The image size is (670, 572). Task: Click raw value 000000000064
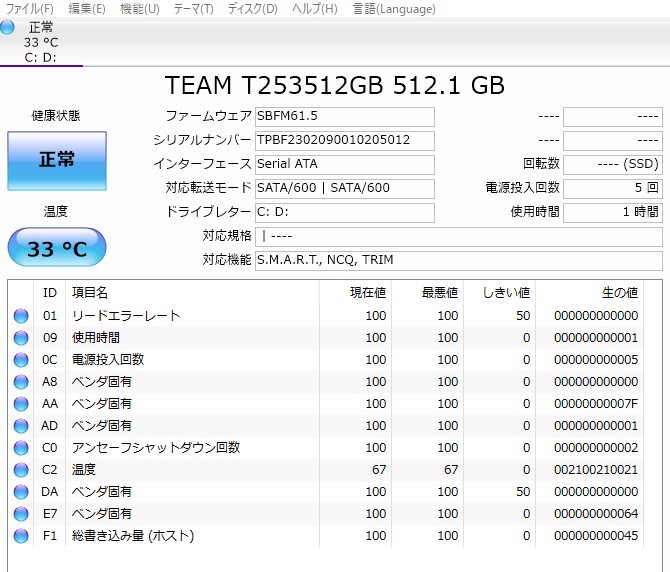(596, 514)
